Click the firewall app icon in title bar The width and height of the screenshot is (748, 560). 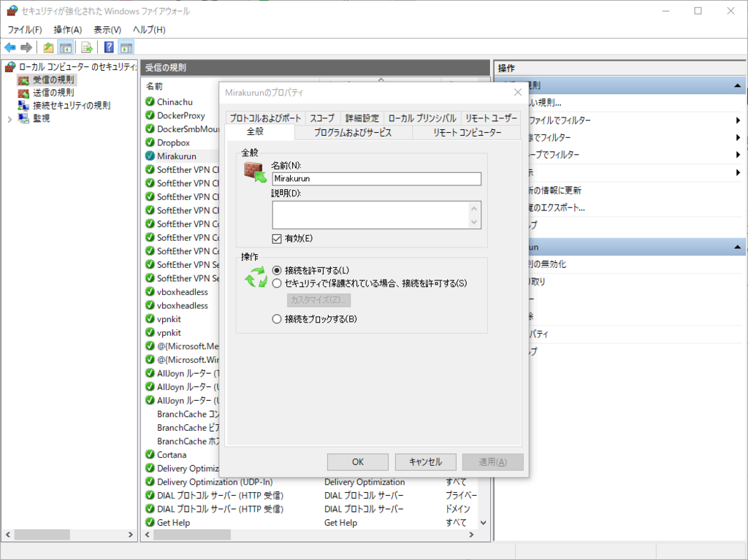[x=12, y=11]
